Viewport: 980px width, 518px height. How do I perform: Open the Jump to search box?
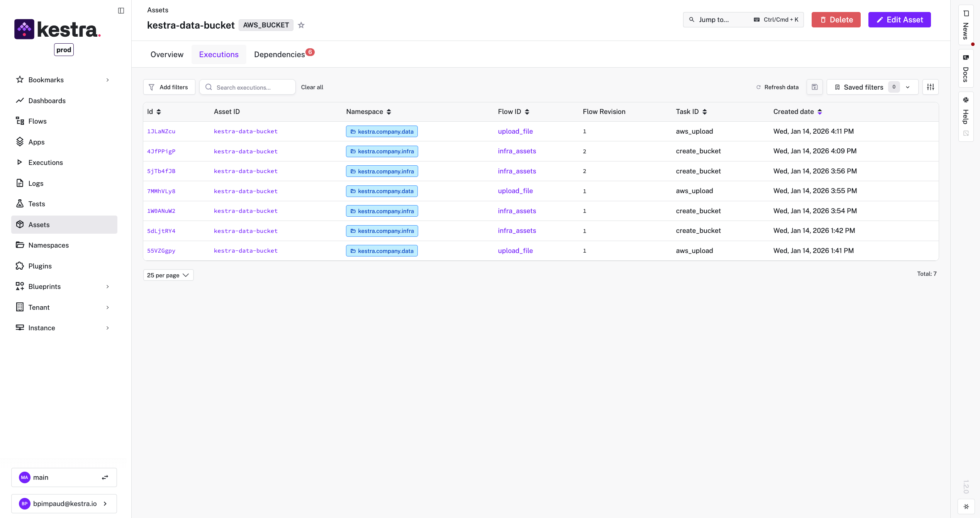(x=743, y=20)
